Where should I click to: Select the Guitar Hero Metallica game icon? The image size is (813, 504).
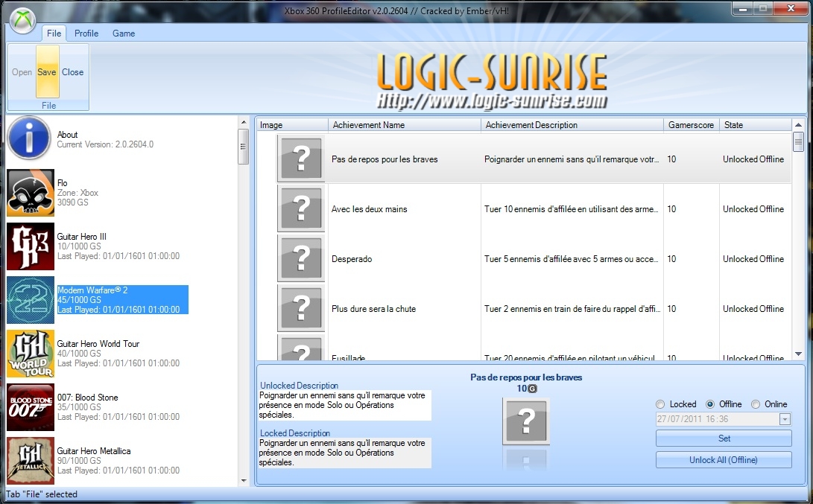coord(31,461)
